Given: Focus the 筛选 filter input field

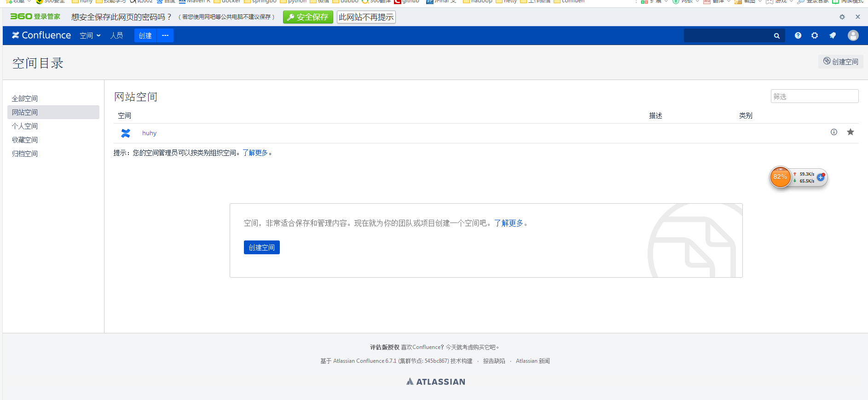Looking at the screenshot, I should [815, 96].
